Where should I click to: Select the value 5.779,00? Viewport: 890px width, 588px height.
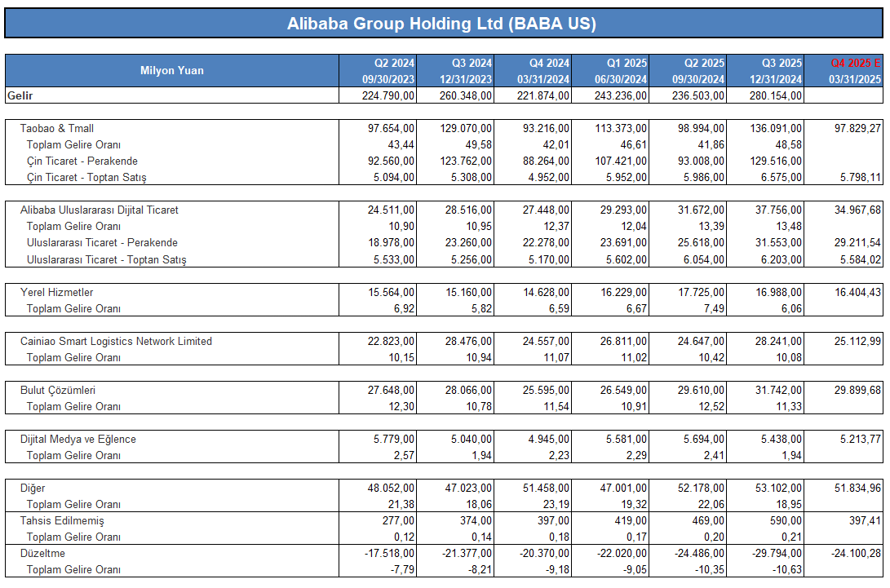394,440
